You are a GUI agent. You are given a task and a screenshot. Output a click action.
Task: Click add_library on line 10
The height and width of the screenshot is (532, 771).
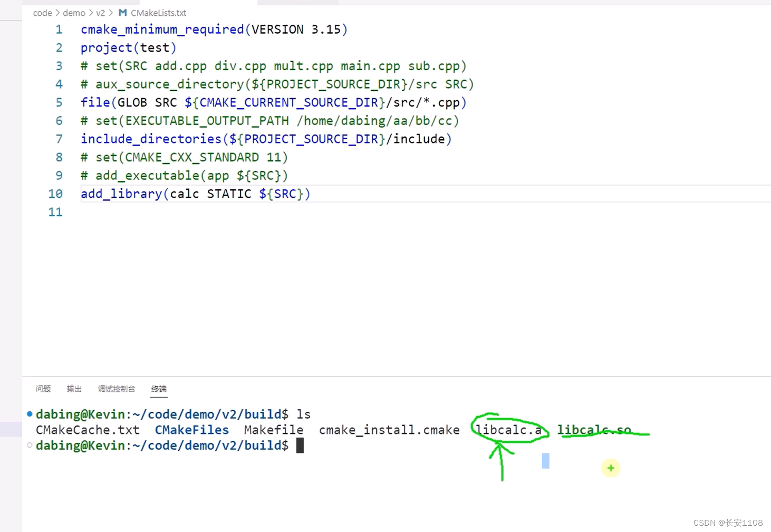tap(121, 194)
